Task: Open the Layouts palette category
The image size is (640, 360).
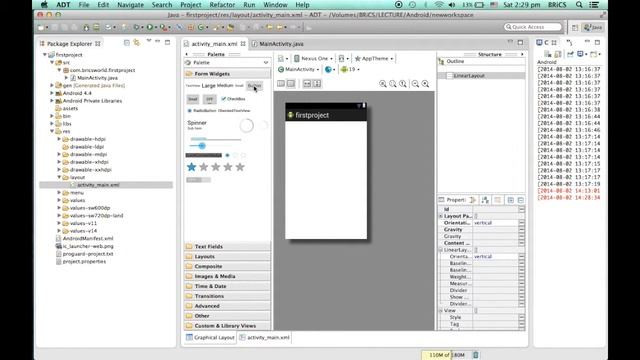Action: tap(227, 256)
